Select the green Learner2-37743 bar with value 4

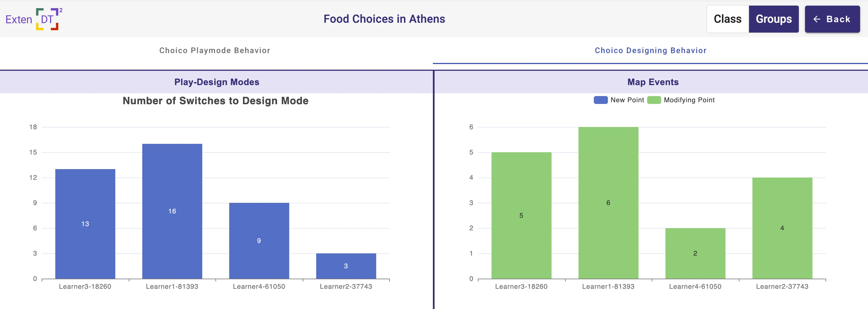click(782, 228)
